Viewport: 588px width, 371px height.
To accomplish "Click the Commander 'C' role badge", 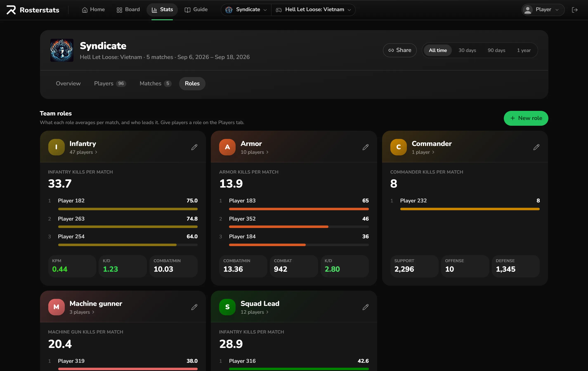I will [x=398, y=147].
